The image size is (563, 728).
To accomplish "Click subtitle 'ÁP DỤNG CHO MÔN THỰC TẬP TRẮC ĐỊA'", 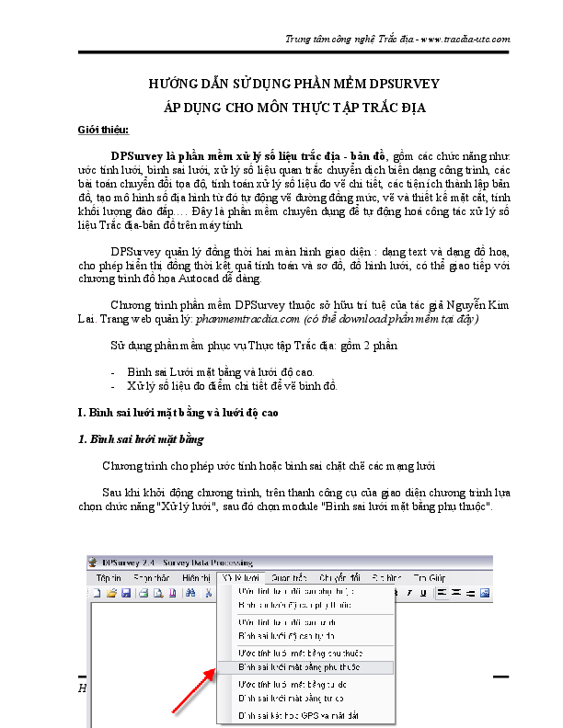I will click(x=294, y=108).
